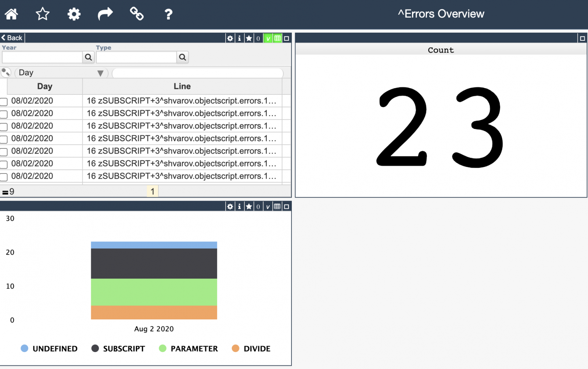Toggle UNDEFINED legend entry
Screen dimensions: 588x369
click(49, 348)
